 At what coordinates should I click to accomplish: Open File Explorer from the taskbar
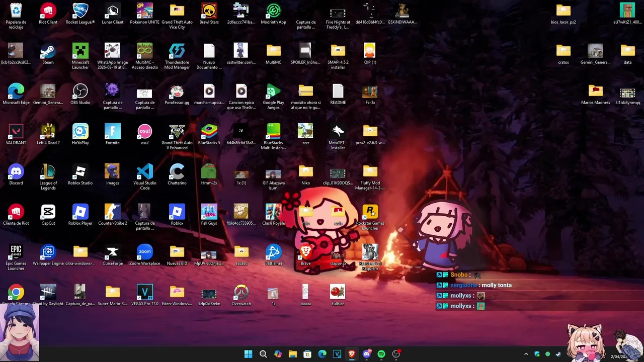point(293,354)
